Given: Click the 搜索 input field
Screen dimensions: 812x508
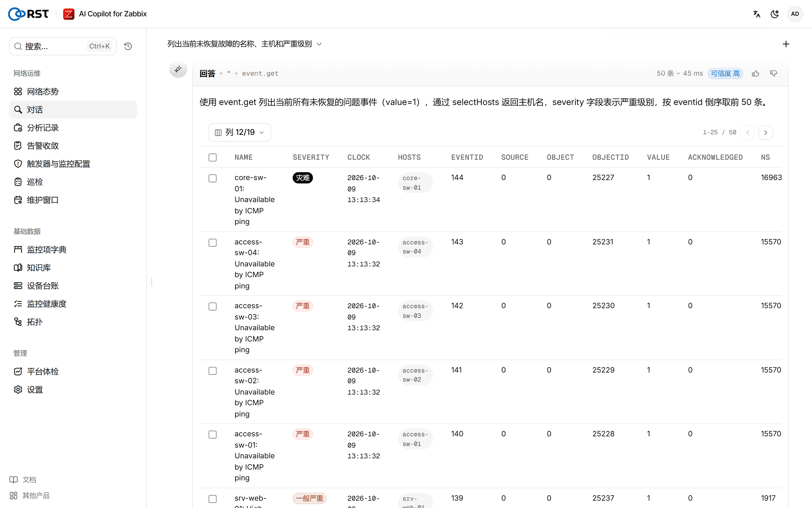Looking at the screenshot, I should pos(63,46).
